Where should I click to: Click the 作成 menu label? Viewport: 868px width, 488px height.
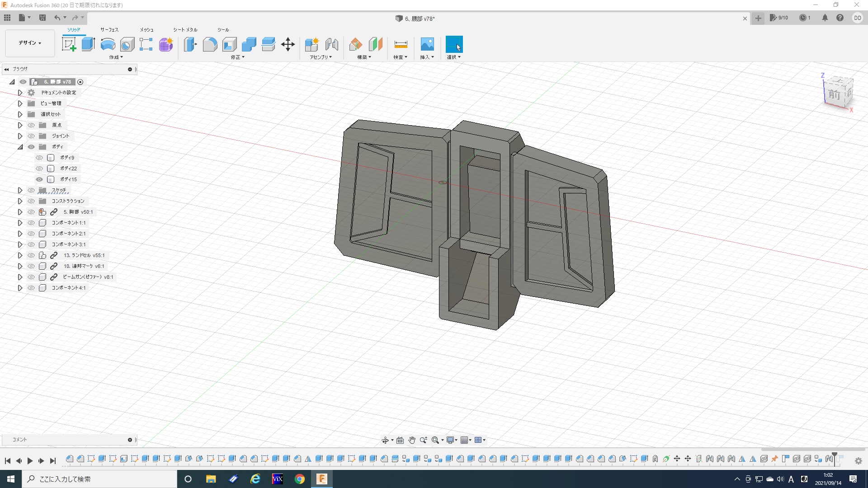(116, 57)
